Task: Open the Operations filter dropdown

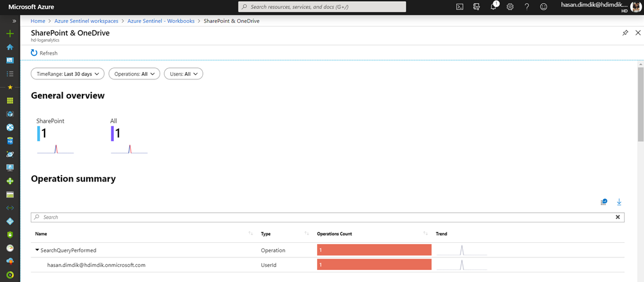Action: click(x=134, y=74)
